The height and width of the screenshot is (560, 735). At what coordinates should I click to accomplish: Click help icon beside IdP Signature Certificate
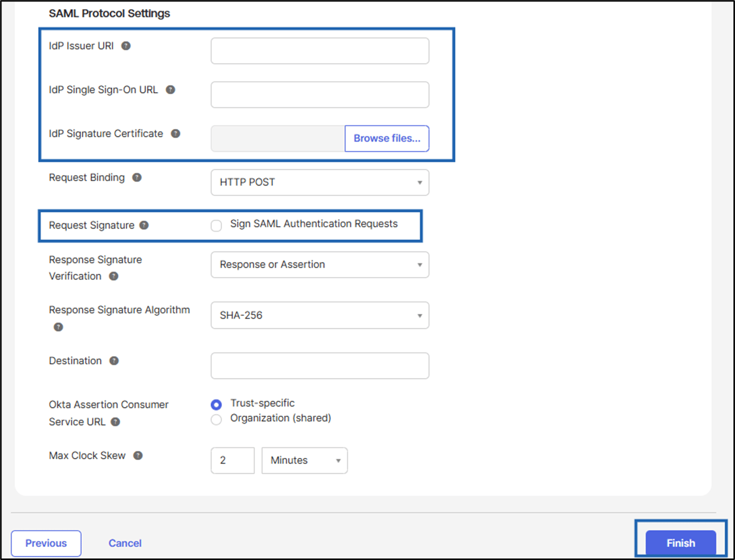(x=175, y=134)
